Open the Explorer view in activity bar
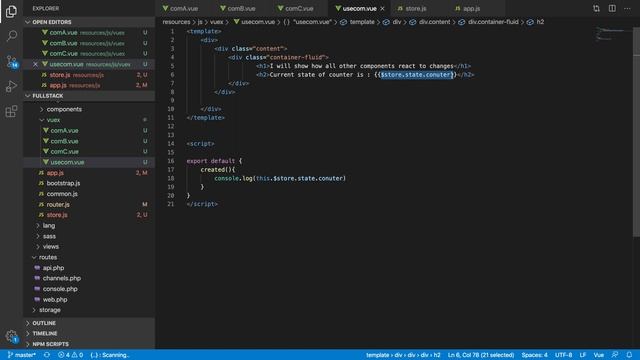 point(11,11)
